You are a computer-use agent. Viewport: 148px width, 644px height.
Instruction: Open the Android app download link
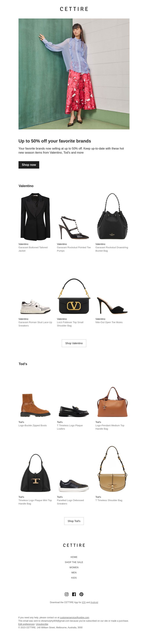(94, 602)
